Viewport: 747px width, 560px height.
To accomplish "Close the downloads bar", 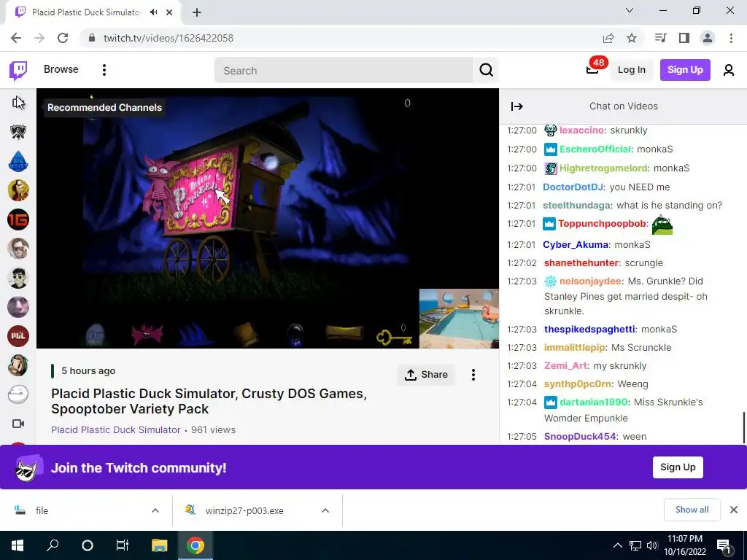I will (734, 510).
